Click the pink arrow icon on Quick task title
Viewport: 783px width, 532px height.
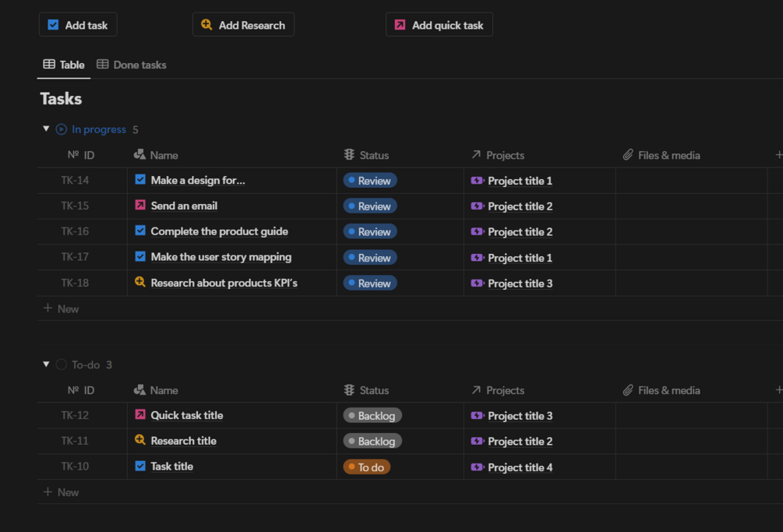[140, 414]
